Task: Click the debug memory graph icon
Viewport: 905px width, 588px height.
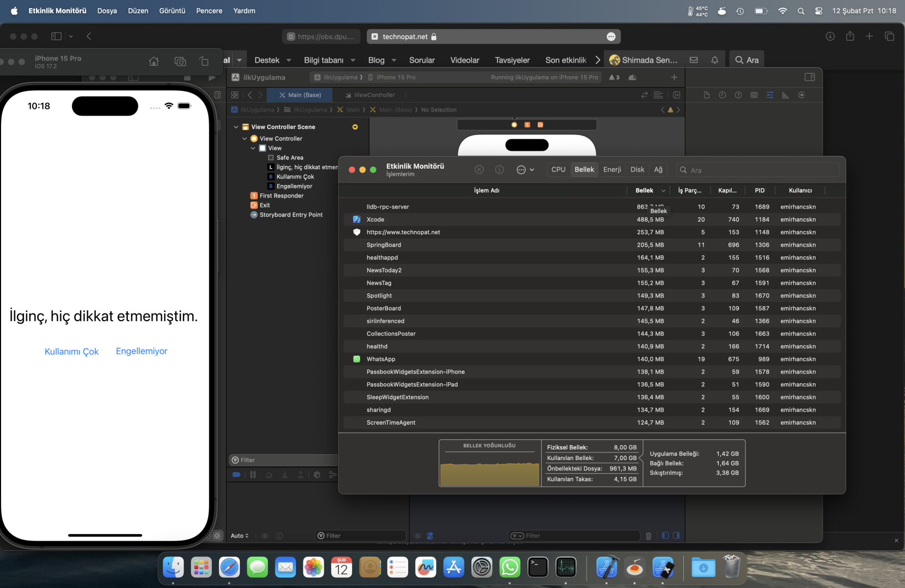Action: click(x=333, y=475)
